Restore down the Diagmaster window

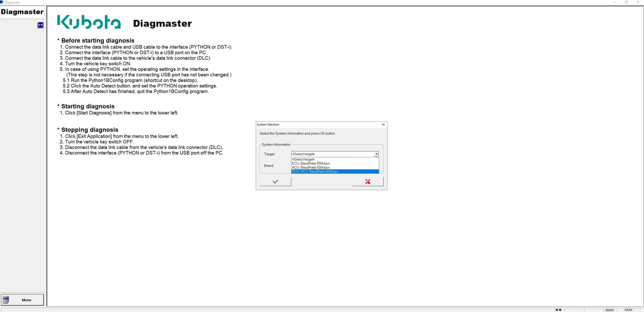tap(626, 2)
